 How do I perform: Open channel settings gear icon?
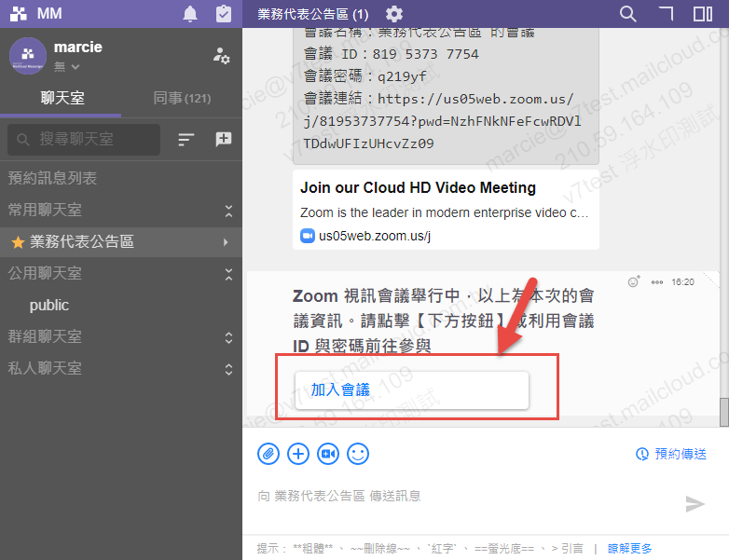click(393, 14)
